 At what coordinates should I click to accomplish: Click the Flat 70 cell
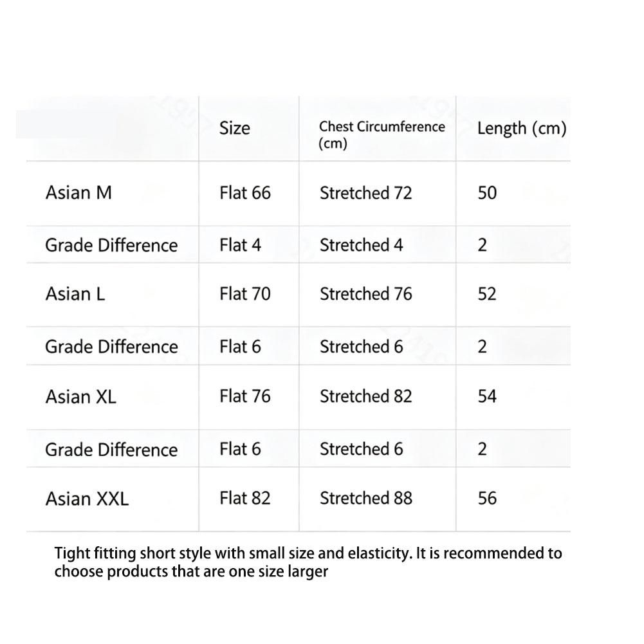point(245,294)
